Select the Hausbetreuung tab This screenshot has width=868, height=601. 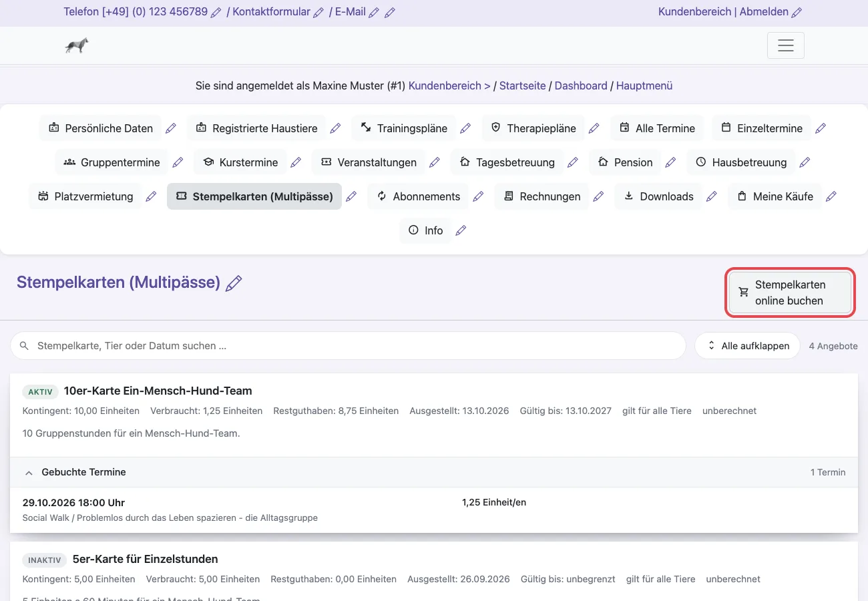[x=741, y=162]
